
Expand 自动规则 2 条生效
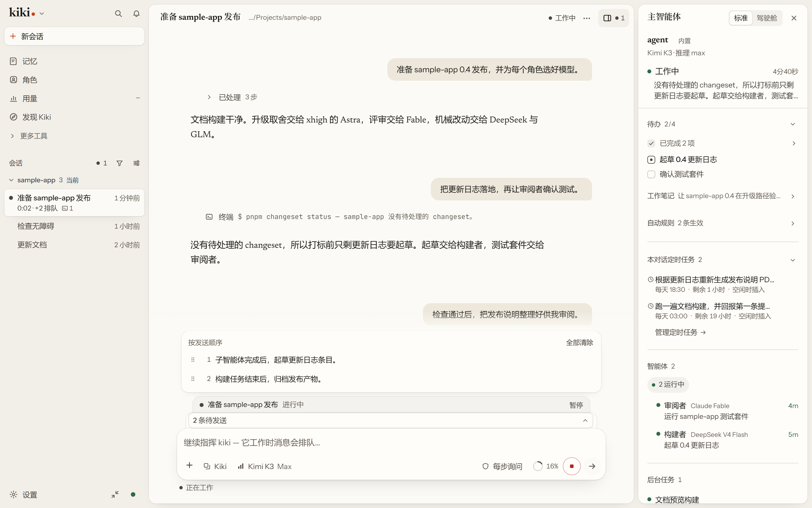coord(722,223)
